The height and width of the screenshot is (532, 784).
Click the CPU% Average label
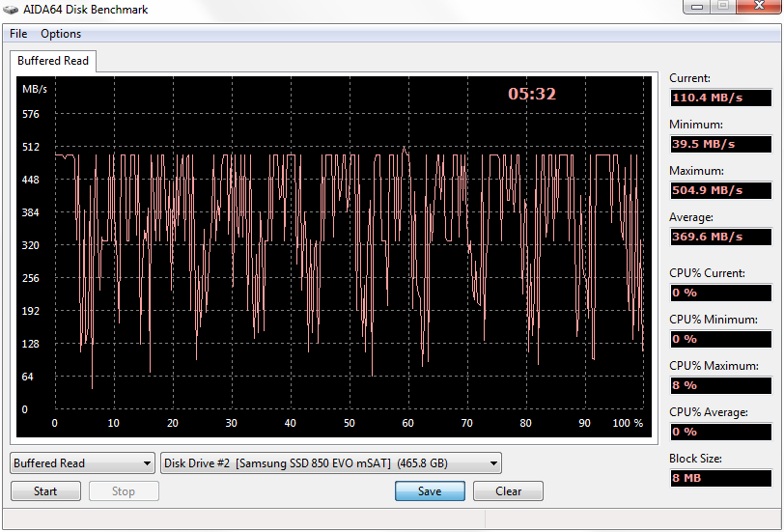pos(709,412)
